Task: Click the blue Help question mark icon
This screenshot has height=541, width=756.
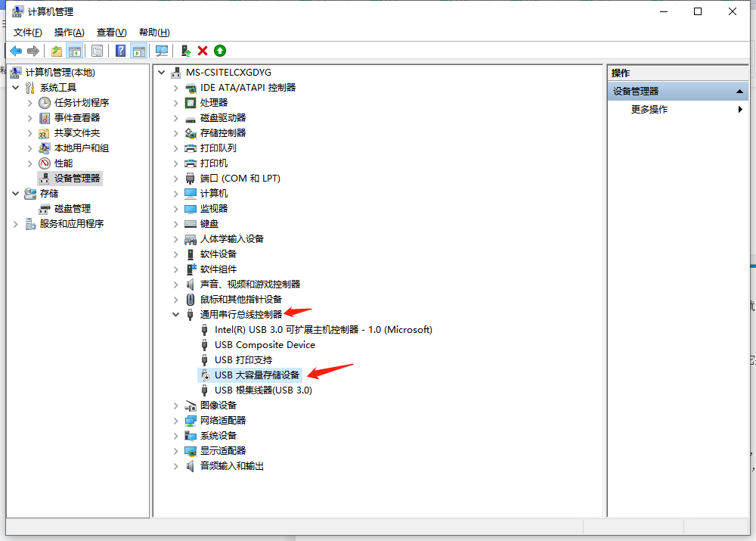Action: (x=120, y=51)
